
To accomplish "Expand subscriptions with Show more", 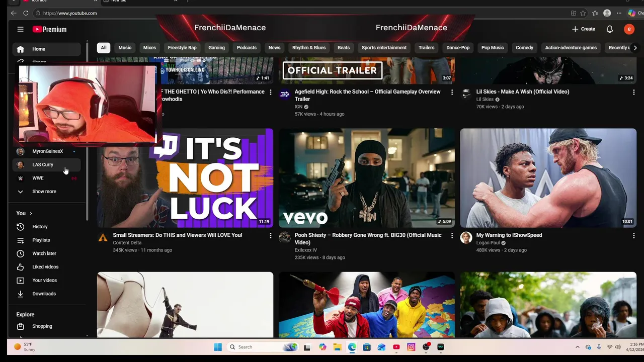I will pos(46,192).
